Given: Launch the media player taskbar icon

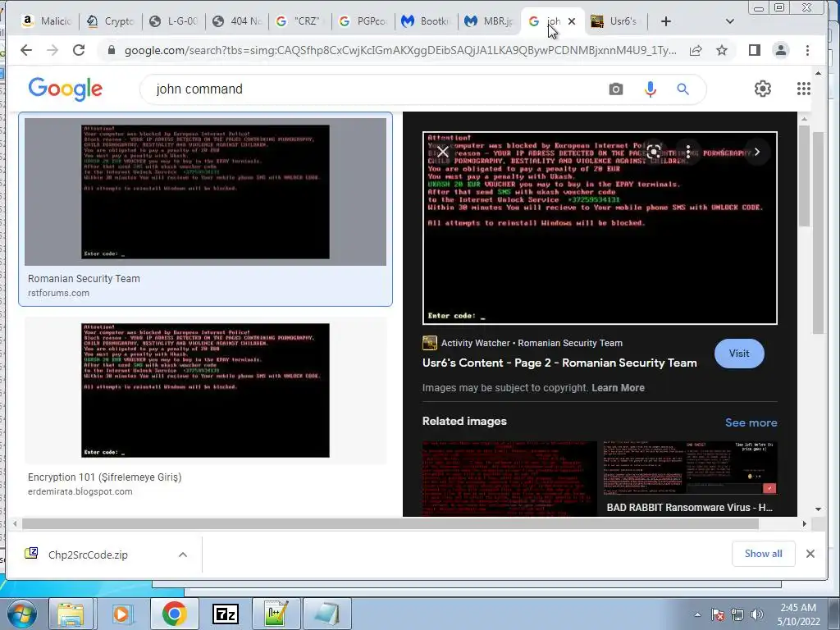Looking at the screenshot, I should [x=121, y=614].
